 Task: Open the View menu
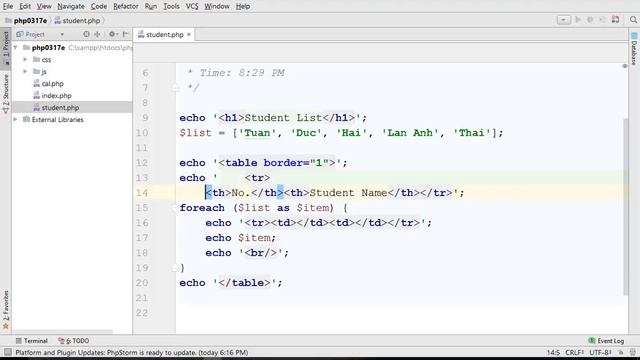pyautogui.click(x=44, y=7)
